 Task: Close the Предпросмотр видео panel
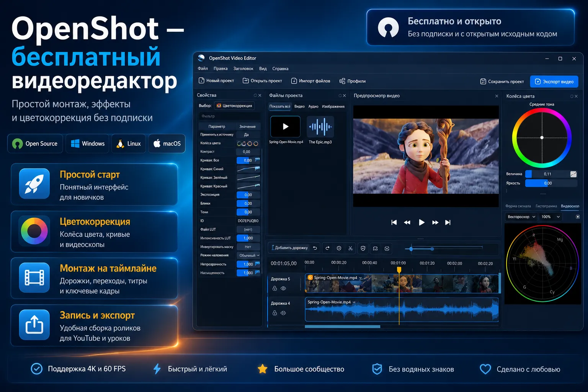tap(497, 96)
